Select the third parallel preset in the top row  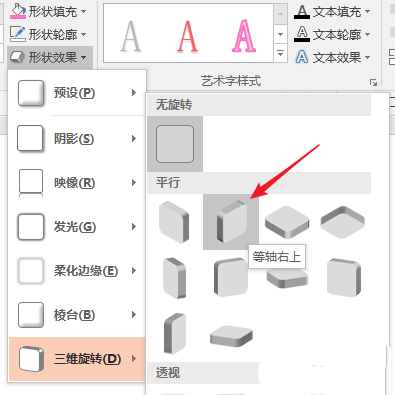287,222
